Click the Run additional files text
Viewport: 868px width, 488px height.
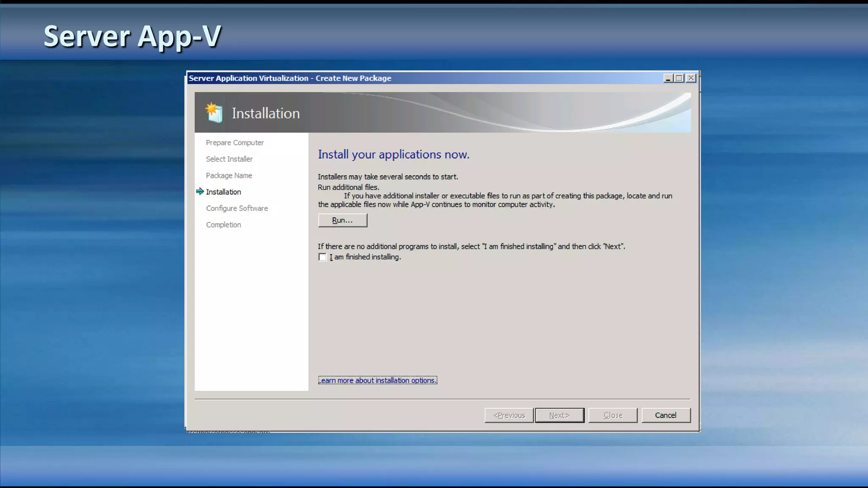tap(348, 187)
